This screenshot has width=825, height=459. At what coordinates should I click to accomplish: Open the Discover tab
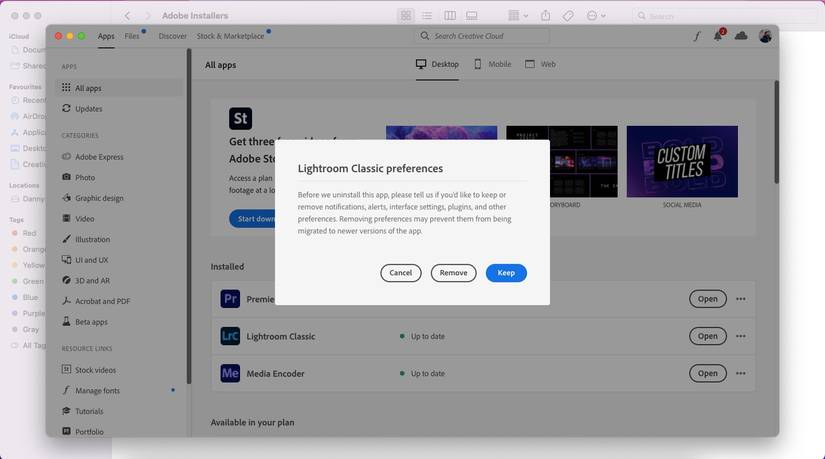[x=173, y=36]
